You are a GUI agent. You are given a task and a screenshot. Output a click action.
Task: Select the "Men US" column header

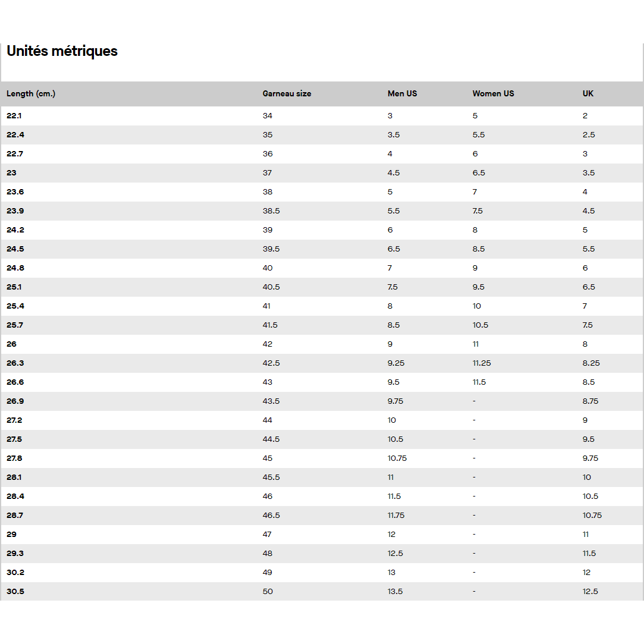403,93
